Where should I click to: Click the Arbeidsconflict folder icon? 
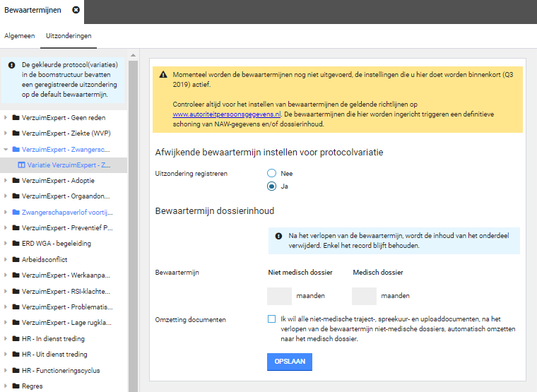(16, 259)
